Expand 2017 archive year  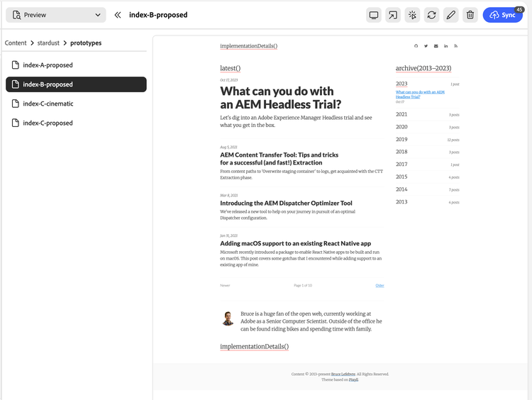click(401, 165)
